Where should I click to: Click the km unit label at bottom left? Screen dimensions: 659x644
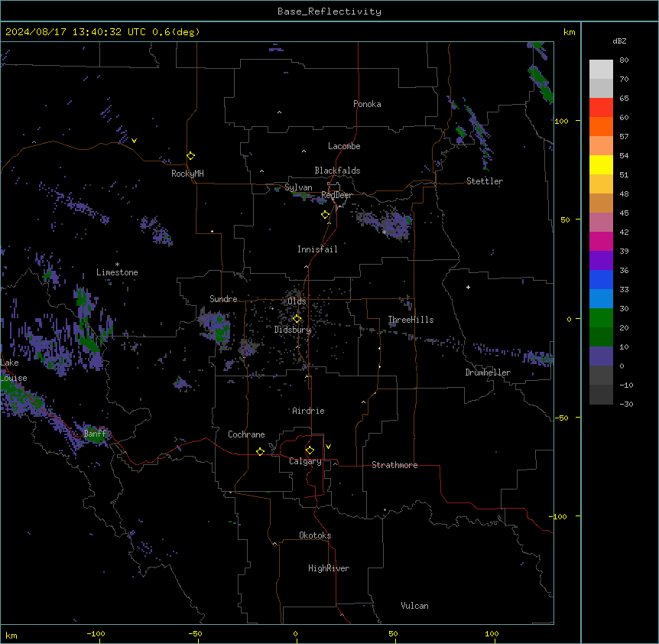pyautogui.click(x=11, y=635)
